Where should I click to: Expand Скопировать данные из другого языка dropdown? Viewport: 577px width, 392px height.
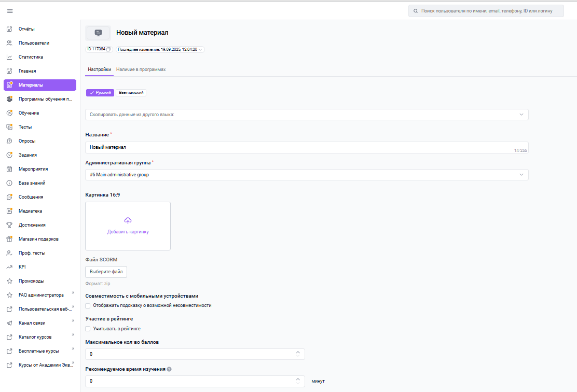307,115
